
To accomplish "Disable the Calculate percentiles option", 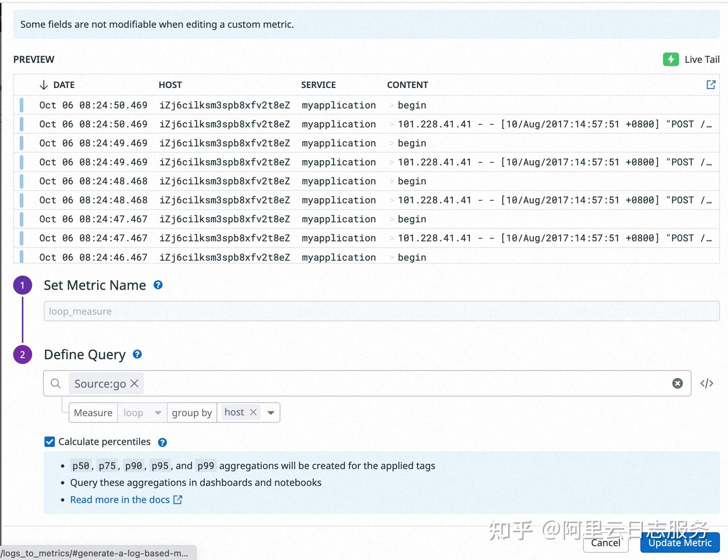I will (x=49, y=441).
